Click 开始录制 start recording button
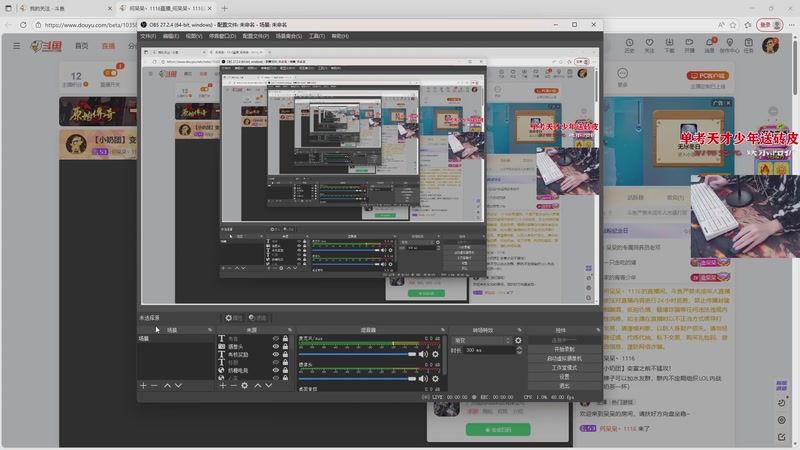The image size is (800, 450). coord(564,349)
